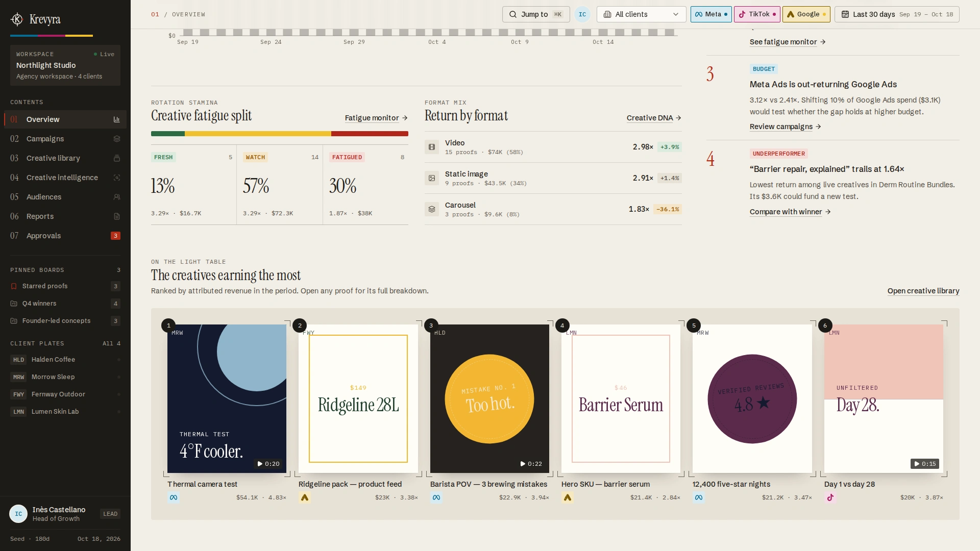Click Review campaigns link
Image resolution: width=980 pixels, height=551 pixels.
[785, 127]
